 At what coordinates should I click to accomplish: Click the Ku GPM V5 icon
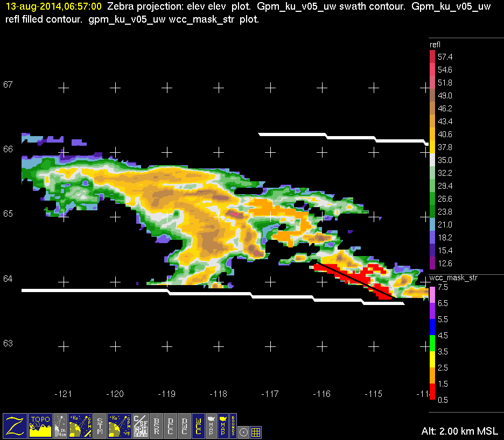point(120,425)
